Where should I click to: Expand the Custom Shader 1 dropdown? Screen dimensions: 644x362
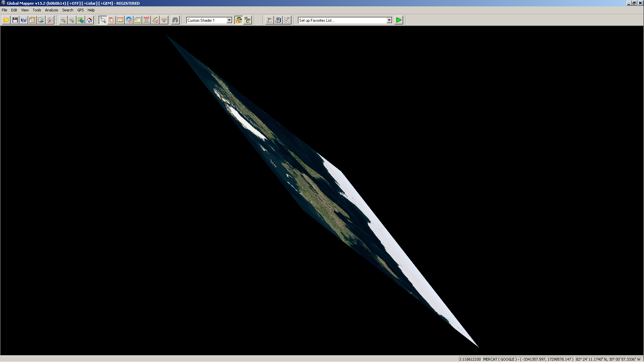(229, 20)
